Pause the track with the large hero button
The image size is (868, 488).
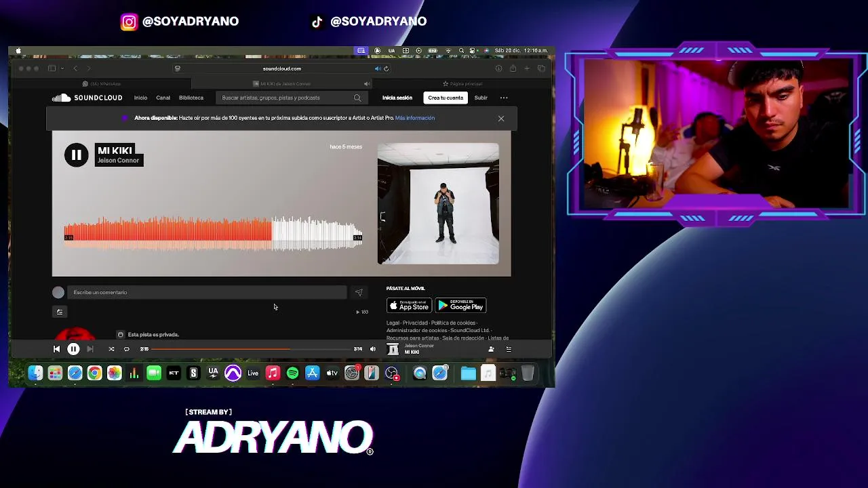click(76, 155)
